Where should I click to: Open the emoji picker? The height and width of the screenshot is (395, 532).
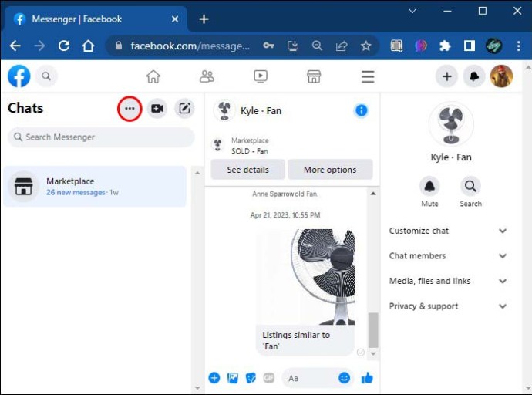345,378
